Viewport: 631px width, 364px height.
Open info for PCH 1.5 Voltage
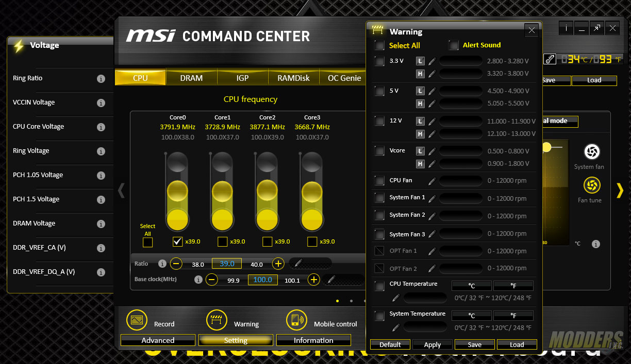(x=101, y=200)
